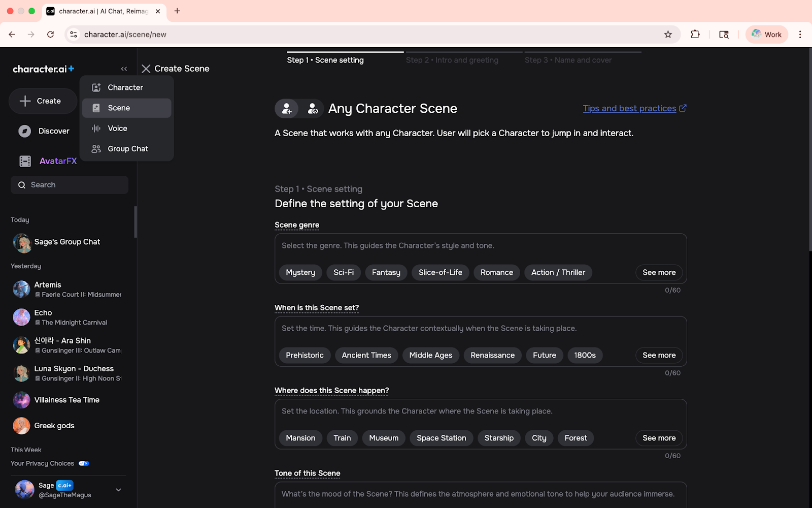The width and height of the screenshot is (812, 508).
Task: Expand more Scene genre options
Action: pyautogui.click(x=659, y=273)
